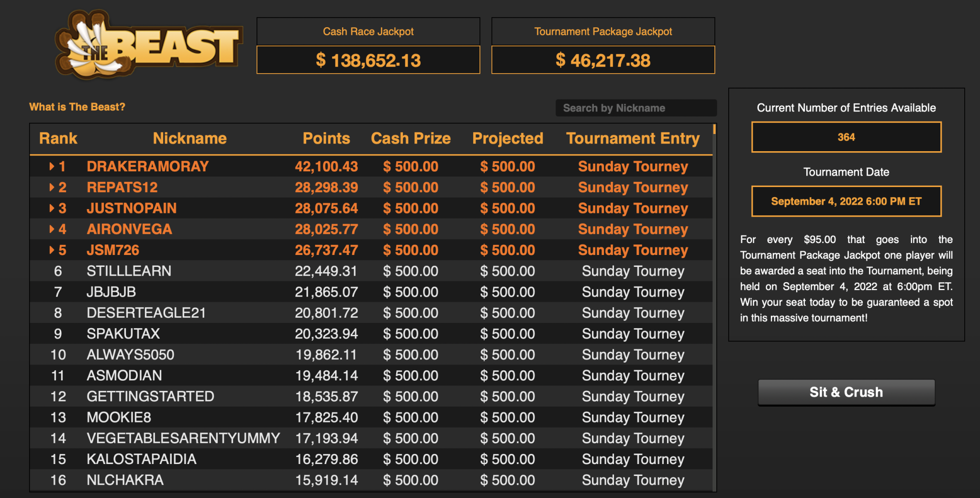
Task: Click the Search by Nickname field
Action: pos(636,108)
